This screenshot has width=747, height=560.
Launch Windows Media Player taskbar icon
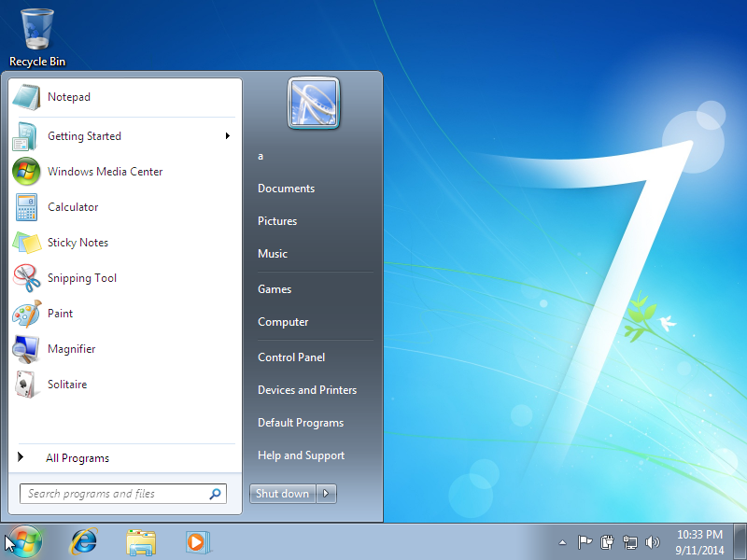(x=197, y=542)
